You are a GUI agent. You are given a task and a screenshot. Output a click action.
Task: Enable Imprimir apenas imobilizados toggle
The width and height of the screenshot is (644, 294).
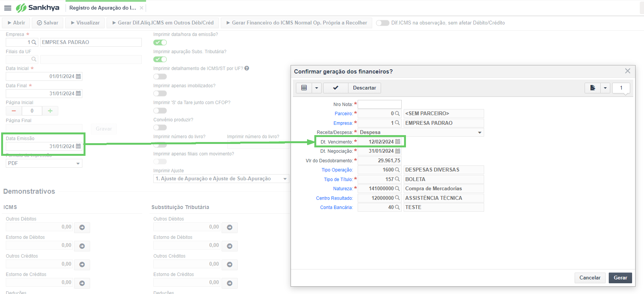click(160, 93)
